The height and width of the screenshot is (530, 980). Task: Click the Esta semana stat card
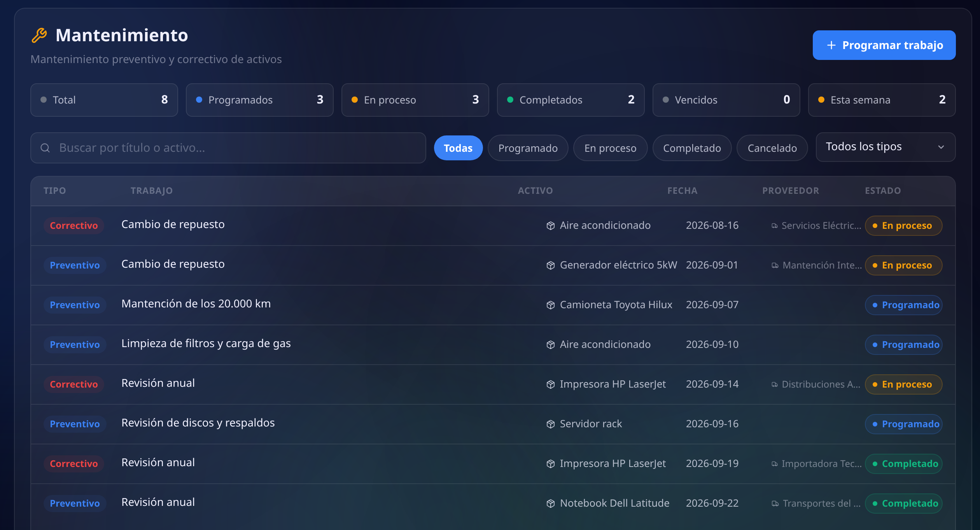coord(882,100)
